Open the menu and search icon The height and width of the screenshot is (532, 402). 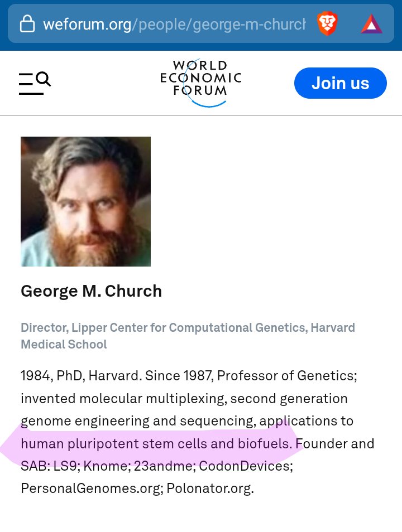(35, 83)
